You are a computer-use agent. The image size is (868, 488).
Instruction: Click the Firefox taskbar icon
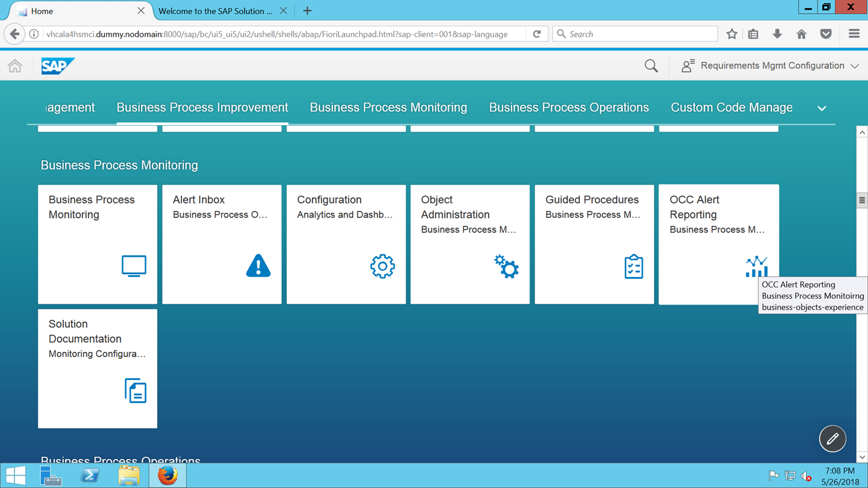168,476
